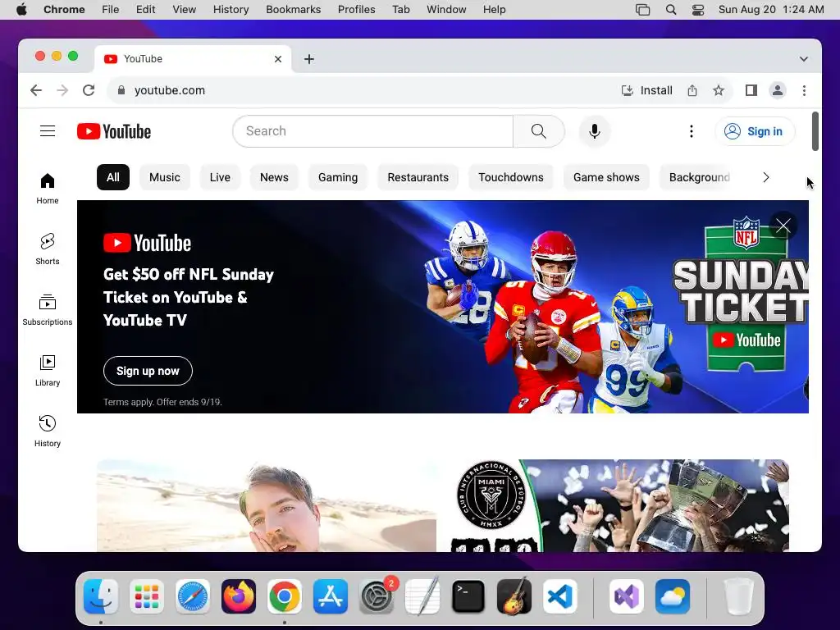Viewport: 840px width, 630px height.
Task: Share this page from address bar
Action: point(692,90)
